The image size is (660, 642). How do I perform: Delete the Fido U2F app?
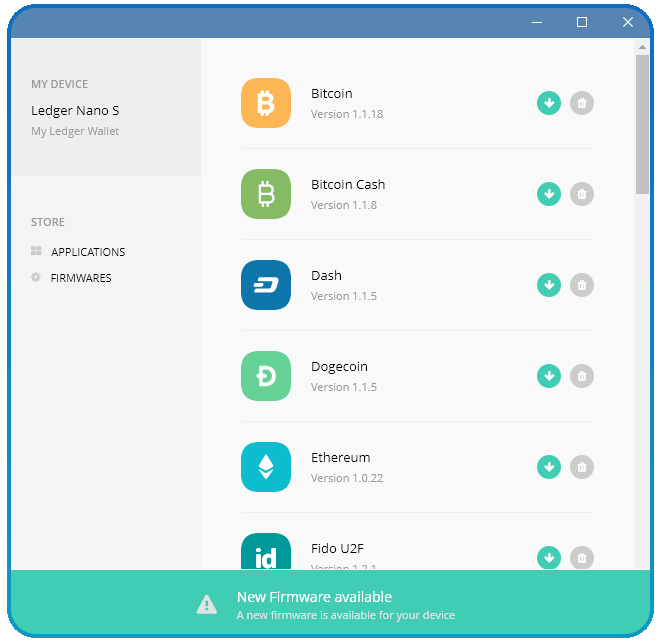(x=582, y=557)
